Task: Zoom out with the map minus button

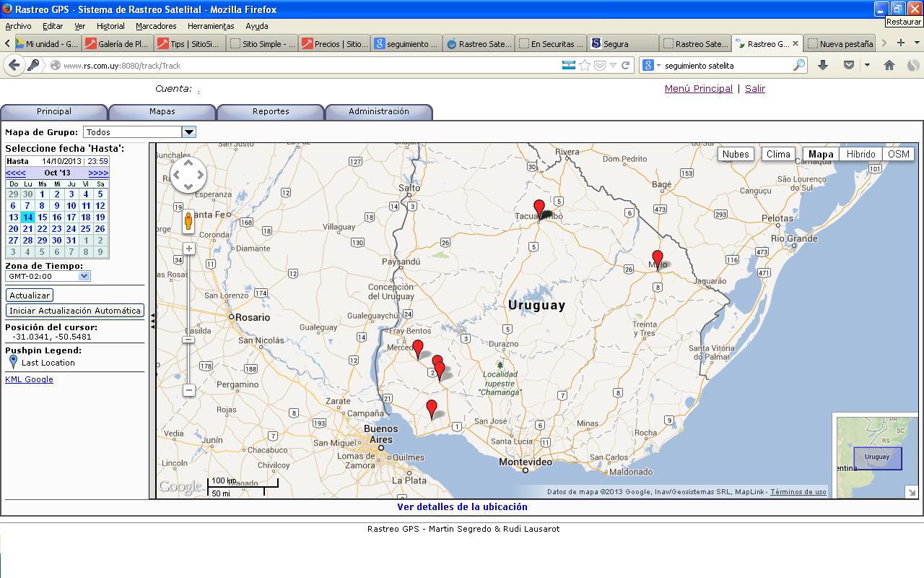Action: [188, 390]
